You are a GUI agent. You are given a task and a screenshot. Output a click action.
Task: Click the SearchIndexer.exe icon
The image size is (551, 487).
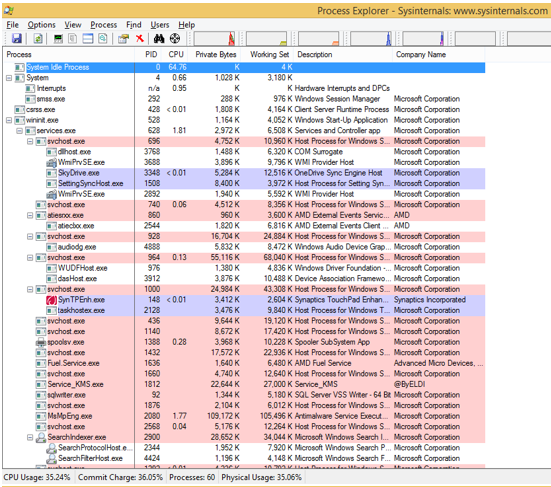[x=41, y=437]
